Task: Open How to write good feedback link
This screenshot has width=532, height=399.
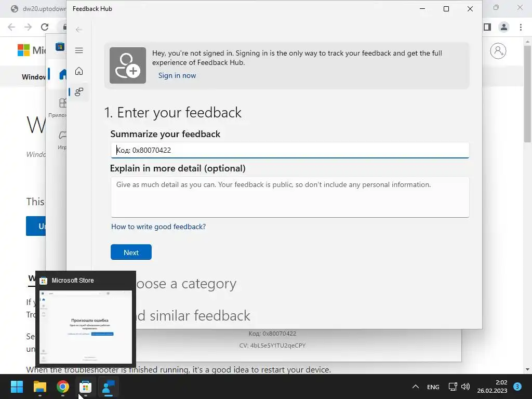Action: pyautogui.click(x=158, y=227)
